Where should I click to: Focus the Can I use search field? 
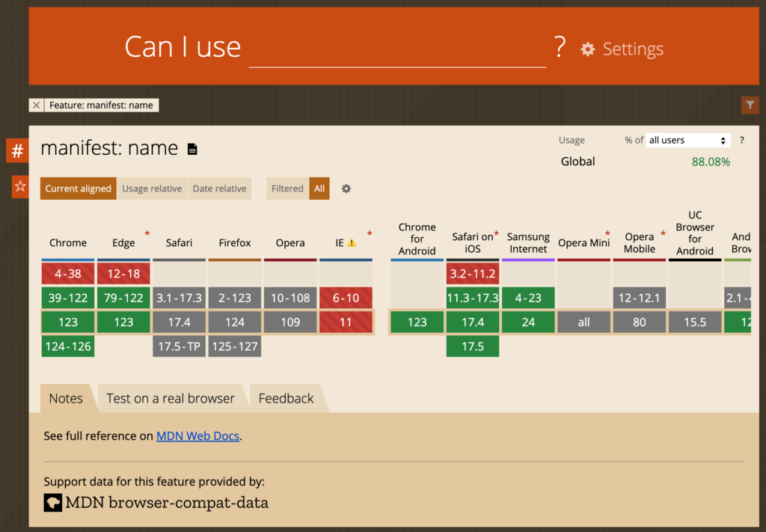tap(398, 49)
